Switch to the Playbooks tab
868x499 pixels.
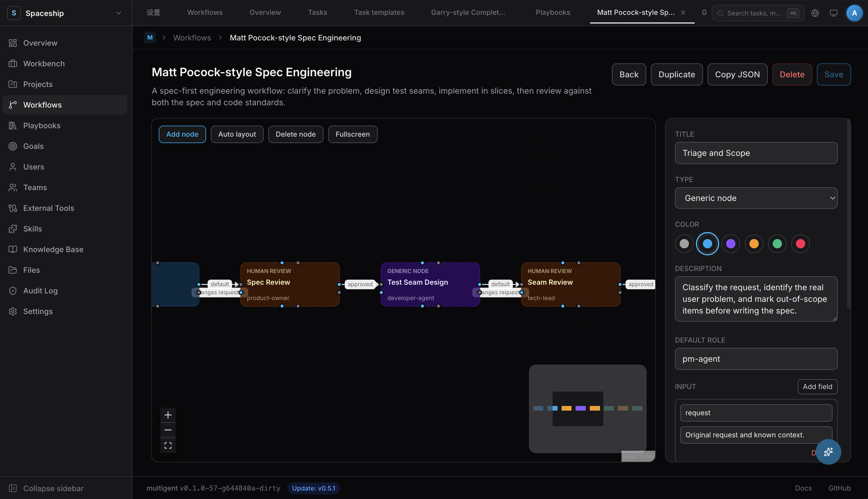tap(553, 12)
